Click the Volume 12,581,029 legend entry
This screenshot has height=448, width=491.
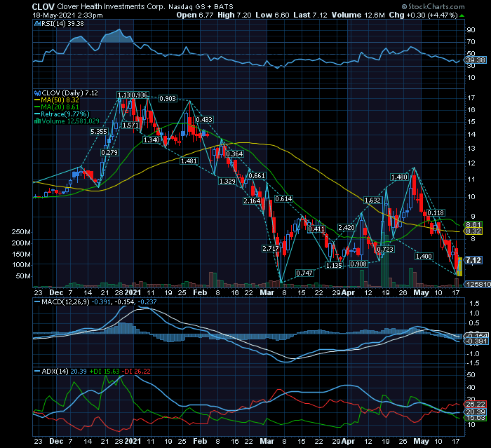coord(67,121)
